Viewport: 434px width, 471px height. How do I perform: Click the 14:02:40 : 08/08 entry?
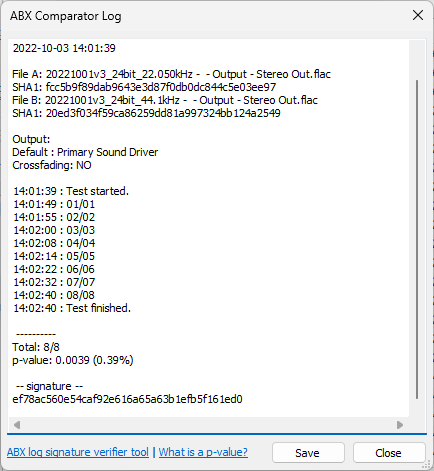[54, 295]
